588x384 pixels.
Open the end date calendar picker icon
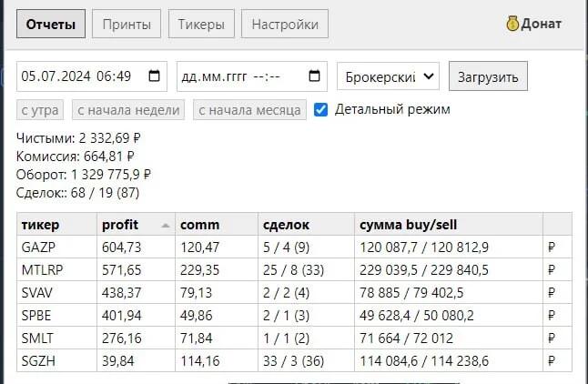coord(314,76)
